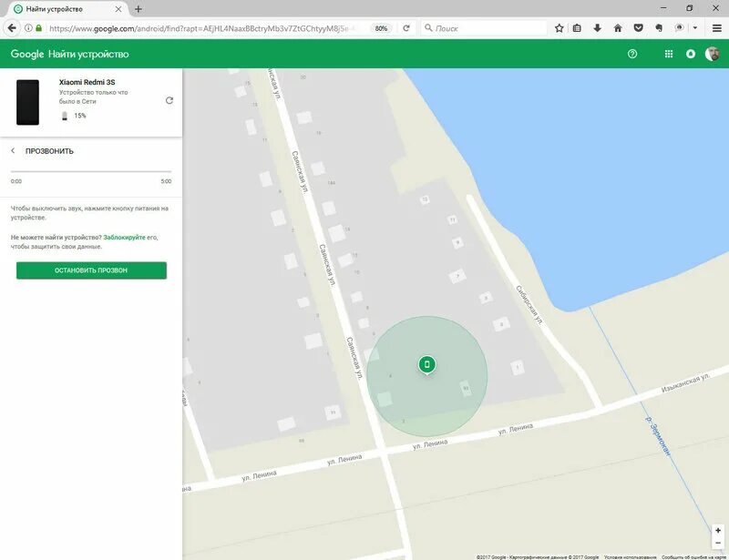Click the extension icon next to Evernote

coord(679,28)
